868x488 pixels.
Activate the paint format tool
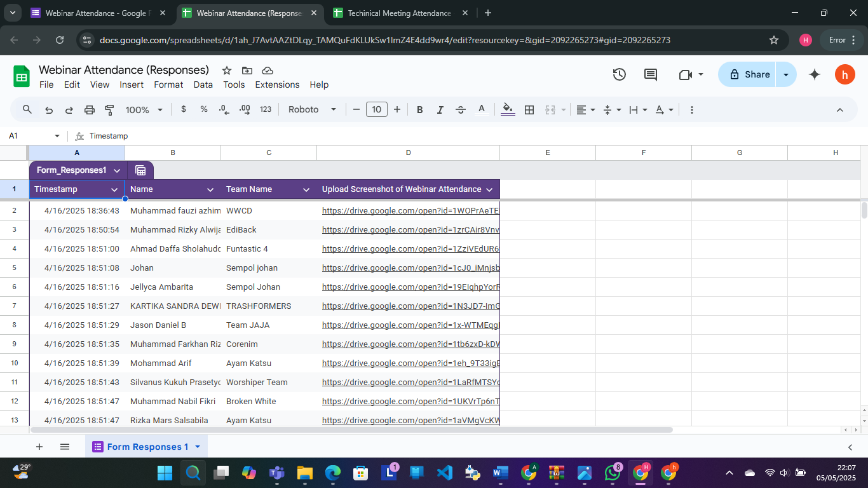tap(109, 110)
